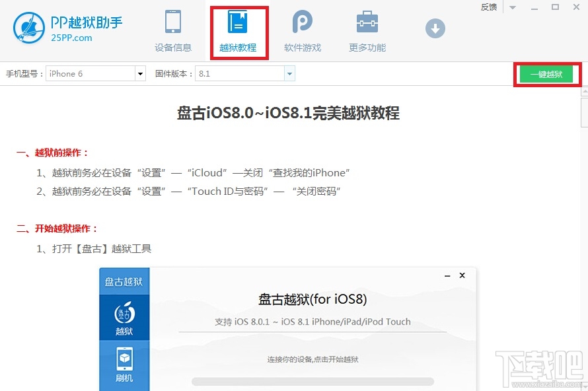Screen dimensions: 588x391
Task: Close the embedded 盘古越狱 window
Action: [462, 275]
